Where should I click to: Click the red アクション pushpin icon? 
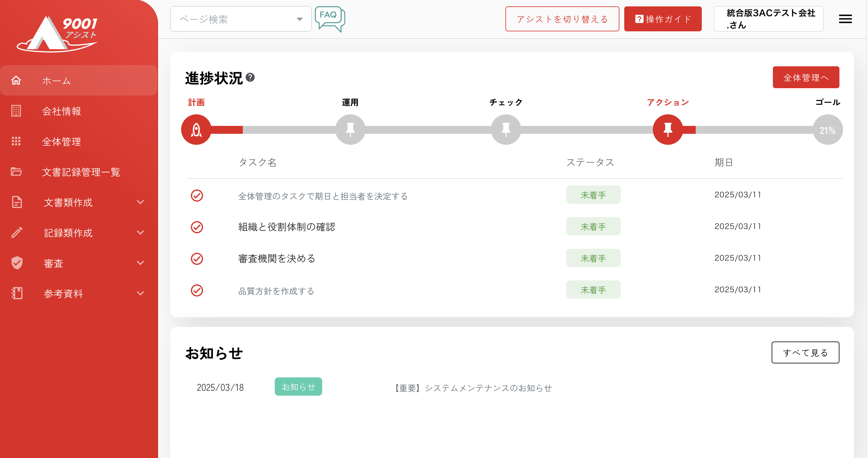(x=667, y=130)
